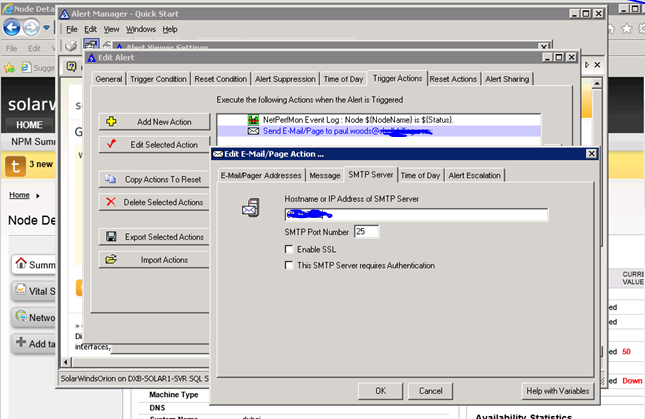645x419 pixels.
Task: Click the SMTP Port Number field
Action: click(x=366, y=231)
